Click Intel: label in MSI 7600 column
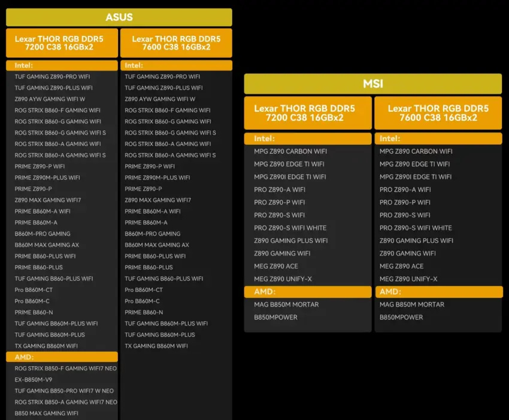Viewport: 509px width, 420px height. click(390, 138)
